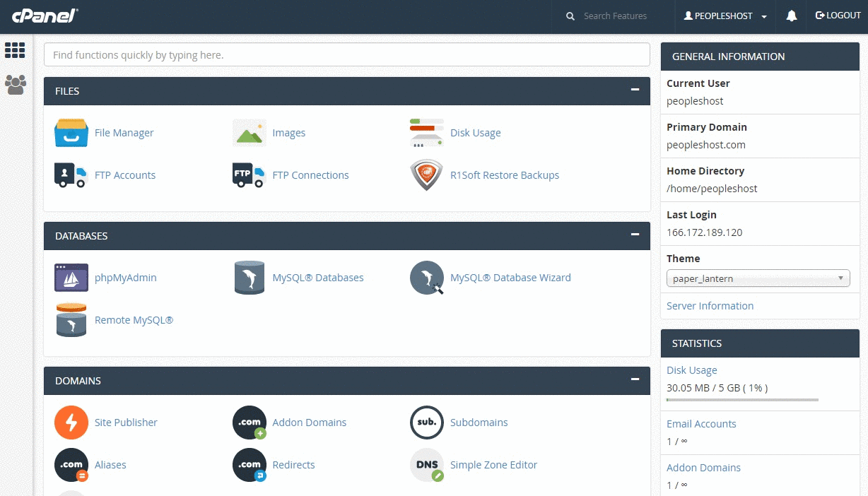Launch the phpMyAdmin sailboat icon

(x=71, y=278)
